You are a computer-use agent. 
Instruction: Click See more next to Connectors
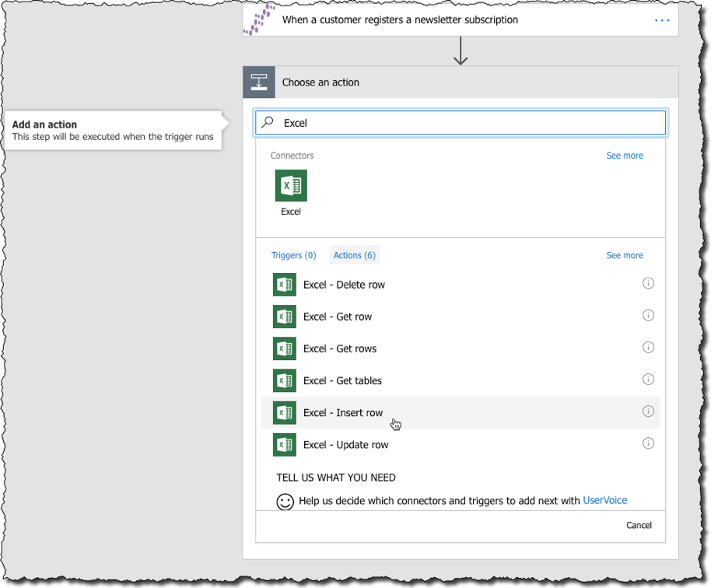pyautogui.click(x=625, y=156)
